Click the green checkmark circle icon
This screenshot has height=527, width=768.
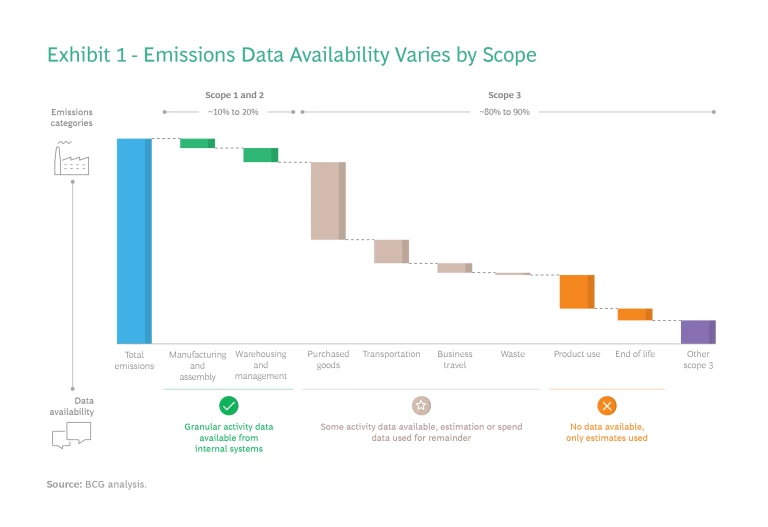tap(228, 405)
